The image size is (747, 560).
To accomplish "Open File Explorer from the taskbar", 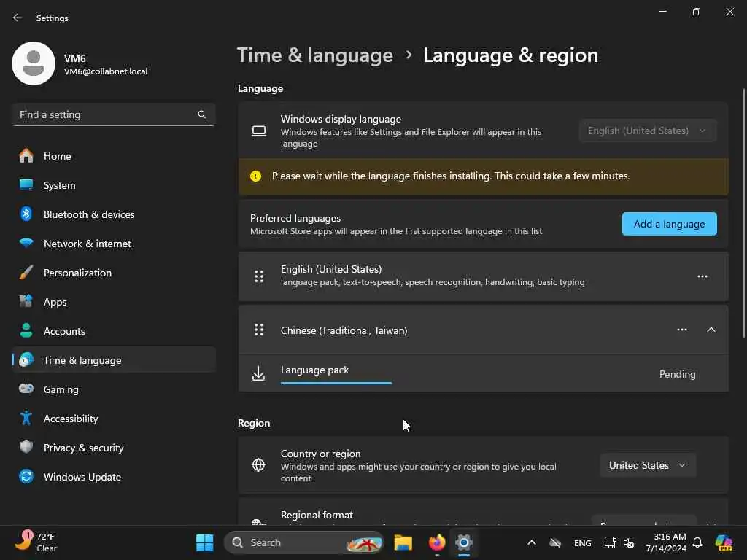I will click(403, 542).
